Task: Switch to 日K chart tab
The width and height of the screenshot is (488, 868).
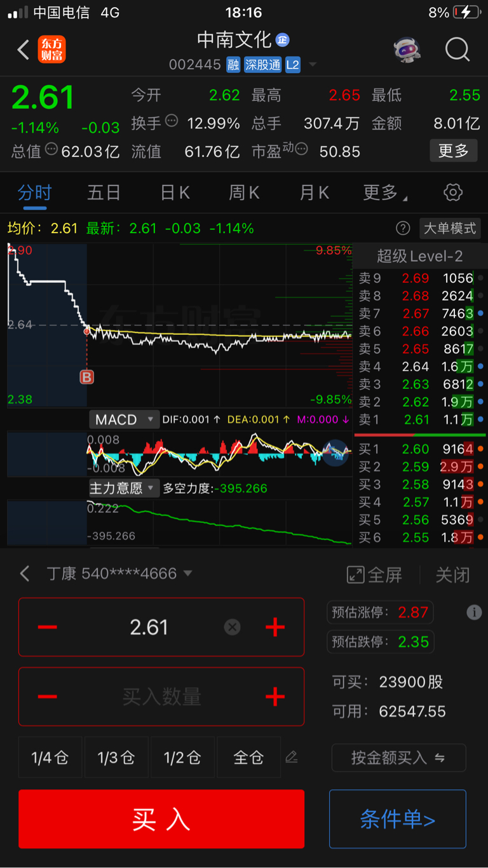Action: tap(175, 193)
